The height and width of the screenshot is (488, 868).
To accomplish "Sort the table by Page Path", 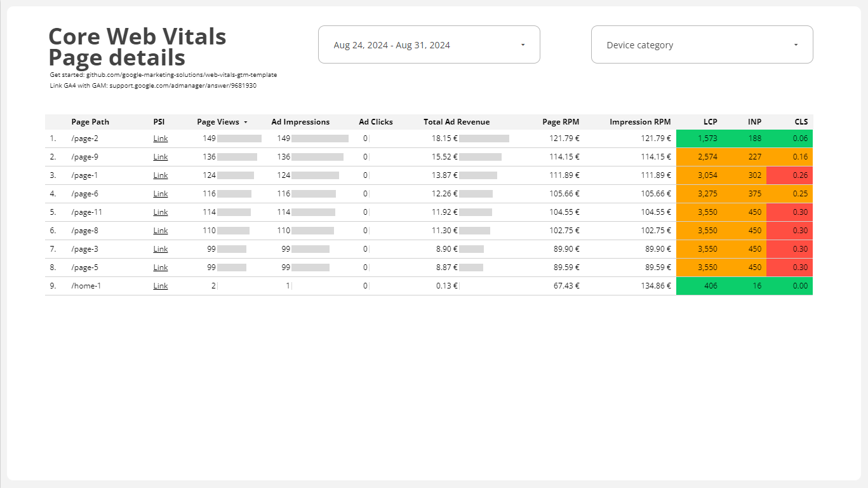I will click(x=90, y=121).
